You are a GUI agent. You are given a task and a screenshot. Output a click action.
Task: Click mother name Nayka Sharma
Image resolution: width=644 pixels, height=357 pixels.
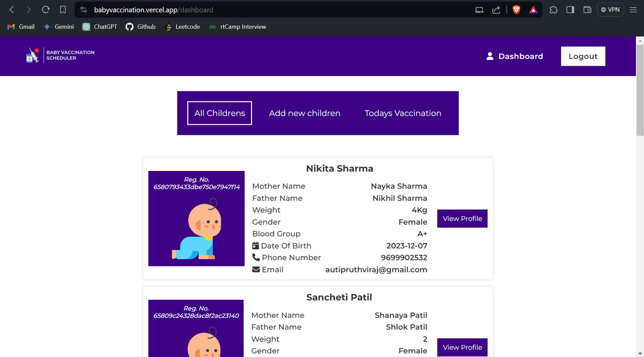click(399, 186)
